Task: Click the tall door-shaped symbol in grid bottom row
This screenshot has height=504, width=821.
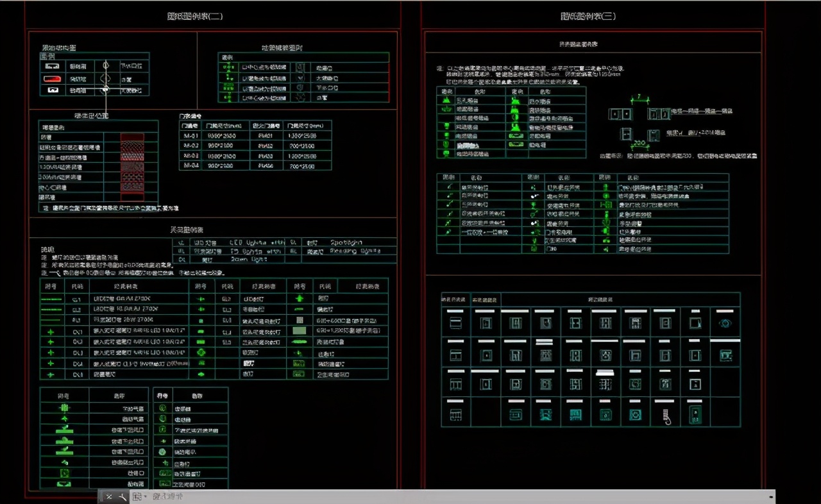Action: coord(695,415)
